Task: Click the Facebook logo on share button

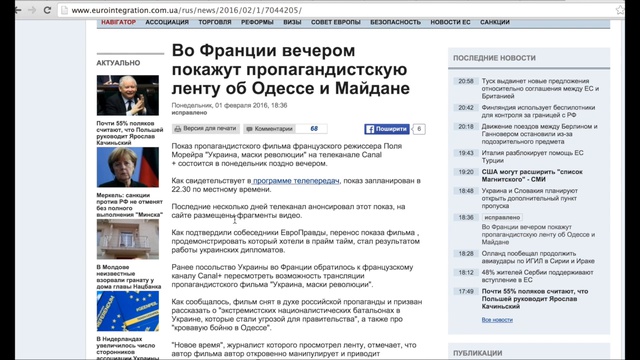Action: [x=370, y=129]
